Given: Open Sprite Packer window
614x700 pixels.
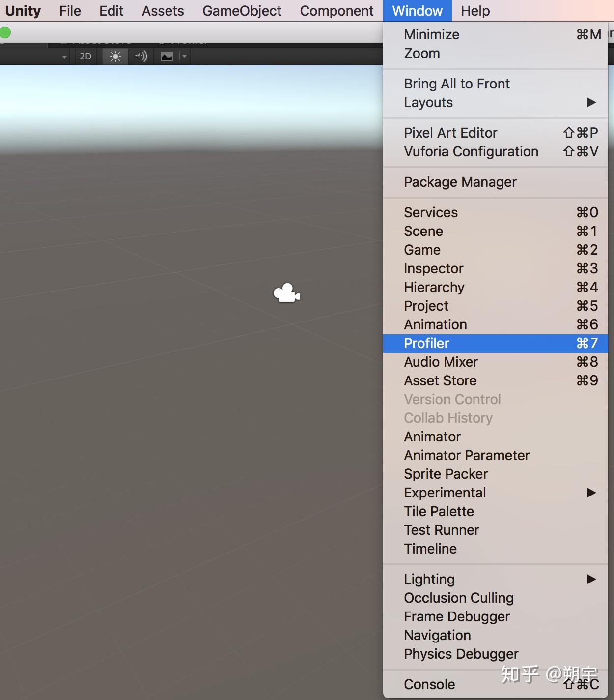Looking at the screenshot, I should pyautogui.click(x=496, y=474).
